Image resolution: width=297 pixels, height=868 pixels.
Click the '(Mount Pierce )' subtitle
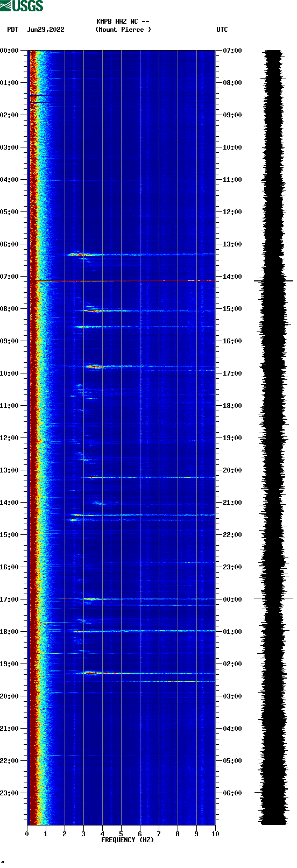pos(123,30)
